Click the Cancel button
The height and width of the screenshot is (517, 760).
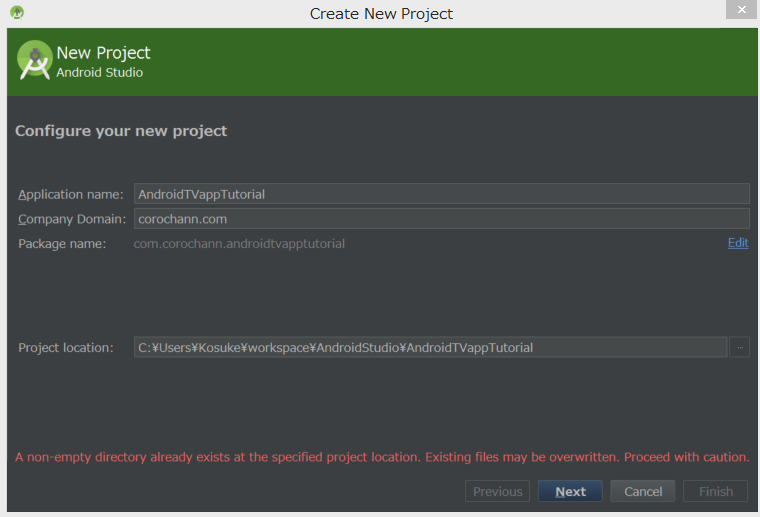(643, 491)
